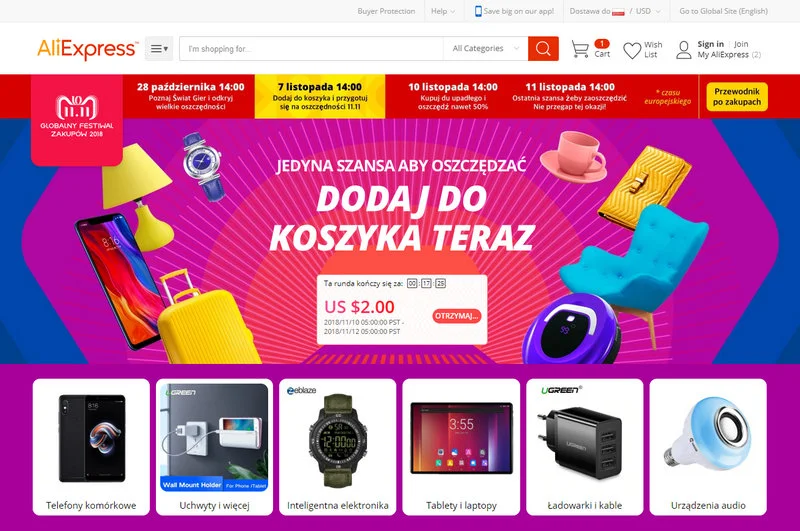Select the 7 listopada 14:00 tab

tap(320, 96)
